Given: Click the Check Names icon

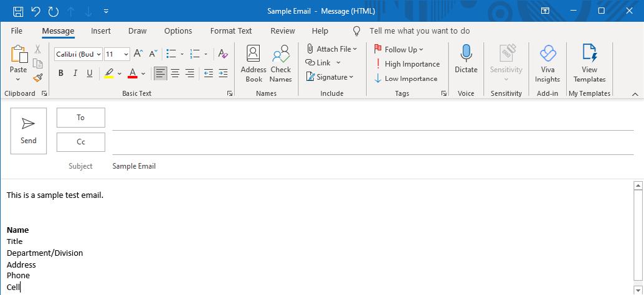Looking at the screenshot, I should [281, 63].
